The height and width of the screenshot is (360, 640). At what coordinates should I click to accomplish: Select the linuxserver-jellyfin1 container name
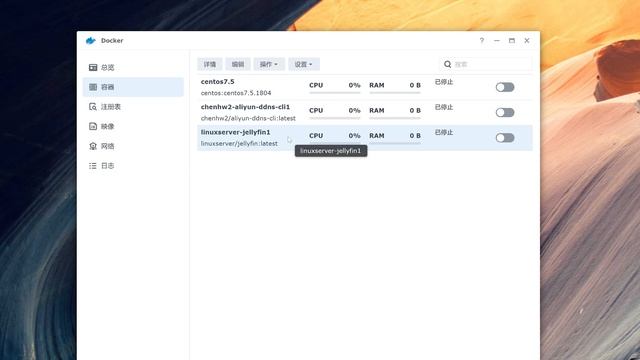coord(236,132)
